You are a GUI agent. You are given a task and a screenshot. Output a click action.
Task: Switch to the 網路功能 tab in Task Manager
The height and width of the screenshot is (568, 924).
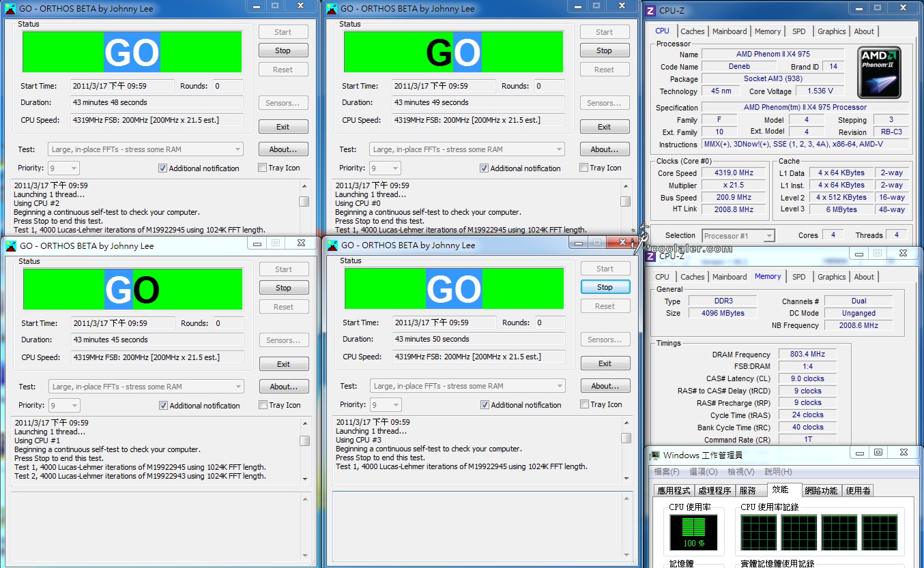point(821,491)
